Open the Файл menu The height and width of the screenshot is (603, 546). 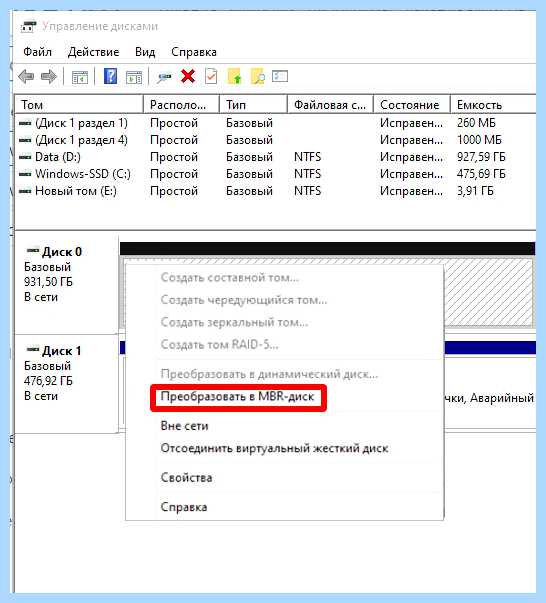pos(37,52)
